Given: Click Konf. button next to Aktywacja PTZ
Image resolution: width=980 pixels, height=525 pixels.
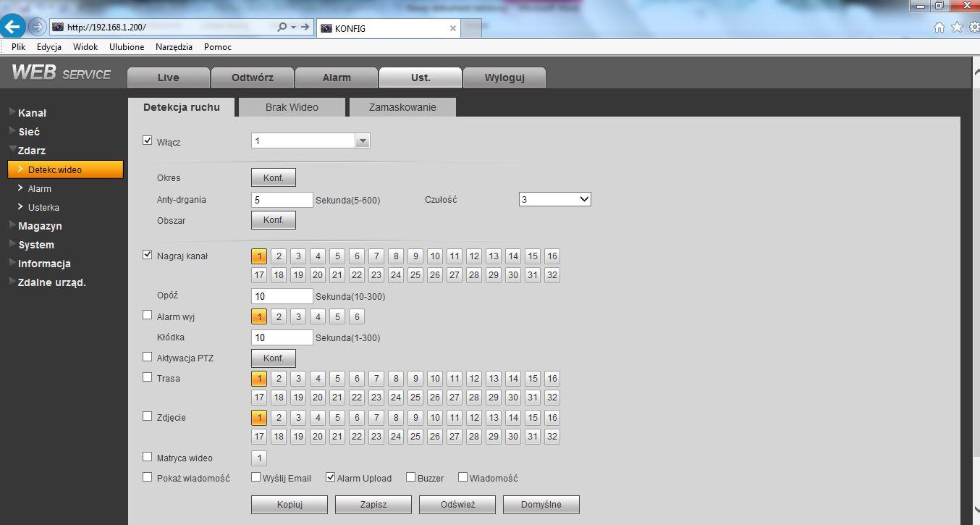Looking at the screenshot, I should point(274,358).
